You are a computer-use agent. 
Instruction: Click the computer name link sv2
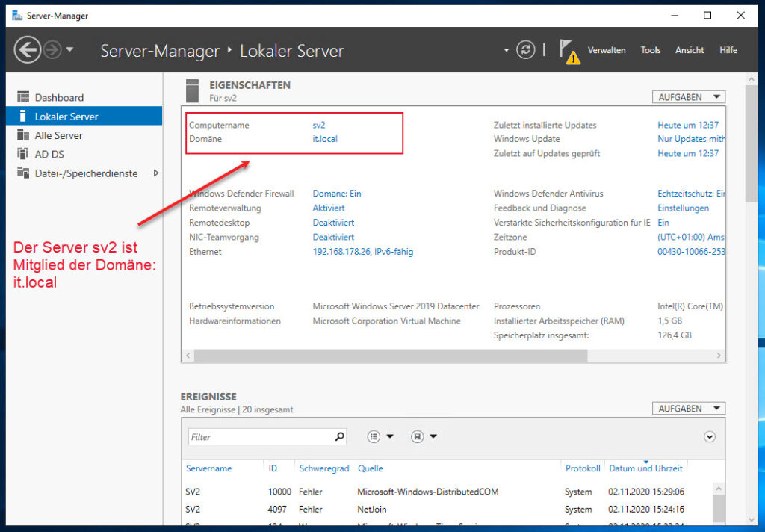click(x=318, y=125)
